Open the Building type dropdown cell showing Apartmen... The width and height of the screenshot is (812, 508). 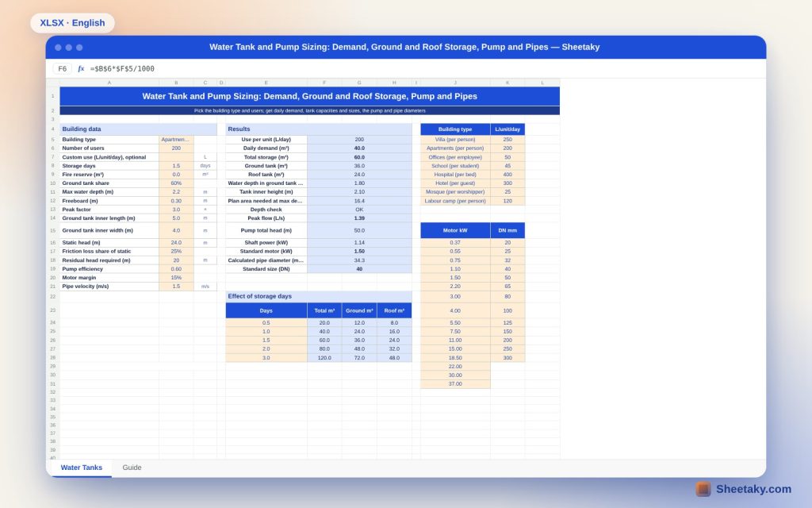point(176,140)
